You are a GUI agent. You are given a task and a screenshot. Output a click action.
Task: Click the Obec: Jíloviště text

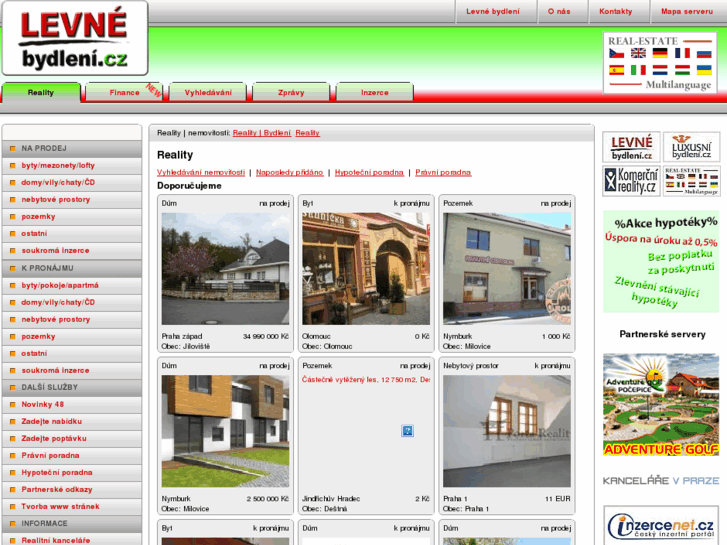(185, 346)
